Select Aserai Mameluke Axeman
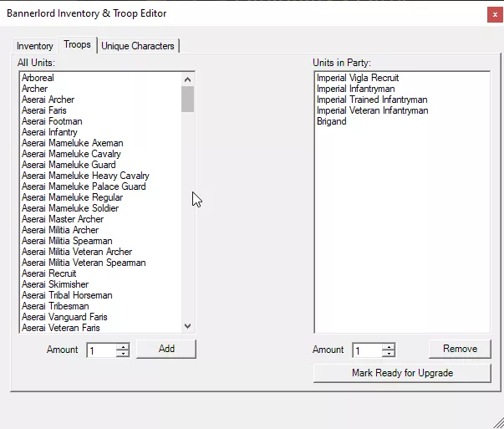The image size is (504, 429). point(101,143)
